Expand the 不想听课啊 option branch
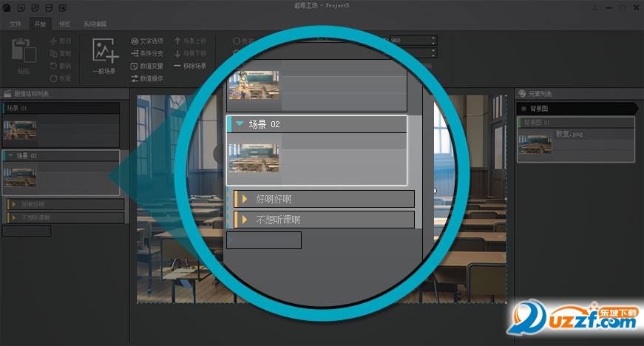The image size is (644, 346). click(x=13, y=217)
